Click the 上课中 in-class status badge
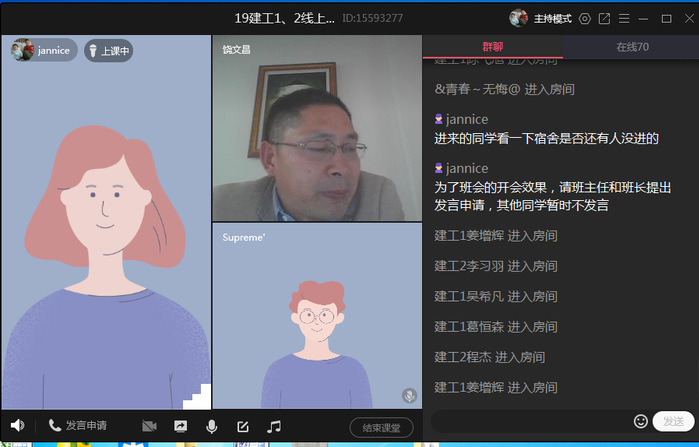Screen dimensions: 699x447 [108, 50]
